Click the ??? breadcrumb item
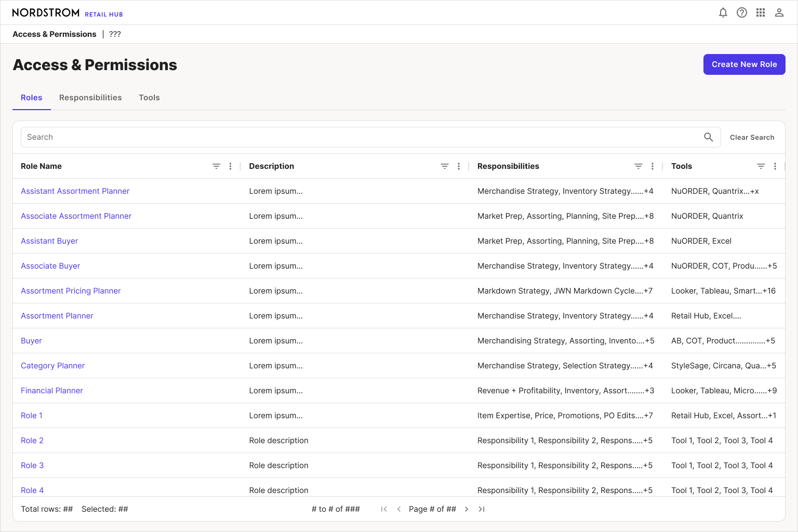Screen dimensions: 798x532 point(115,34)
